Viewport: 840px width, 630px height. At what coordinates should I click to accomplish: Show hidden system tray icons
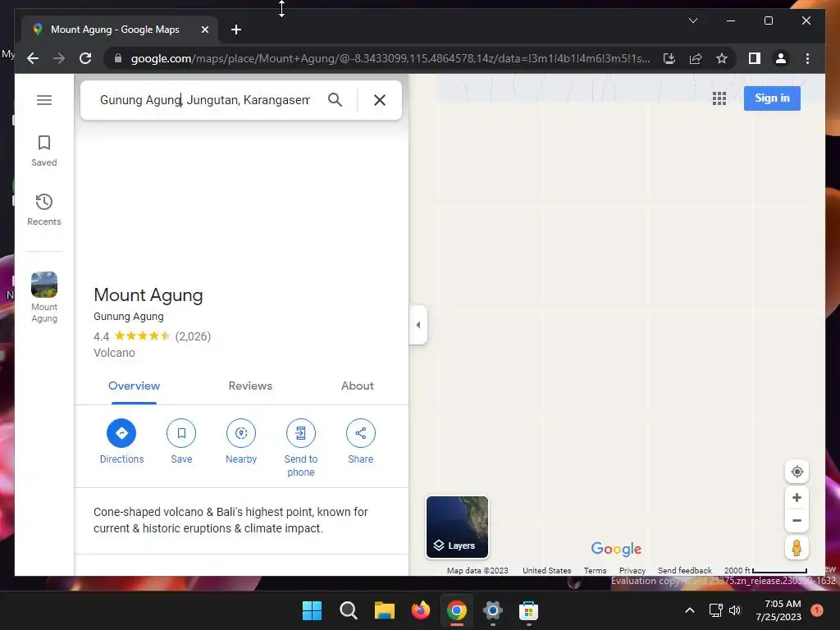(689, 610)
